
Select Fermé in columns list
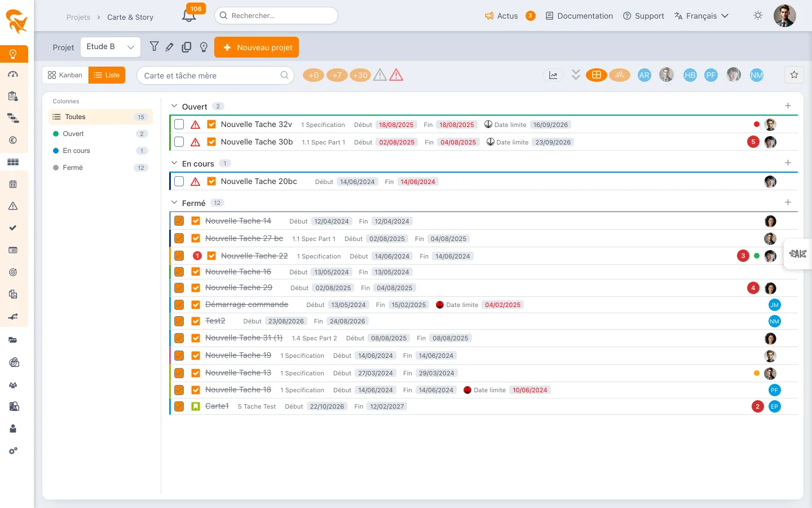[100, 168]
